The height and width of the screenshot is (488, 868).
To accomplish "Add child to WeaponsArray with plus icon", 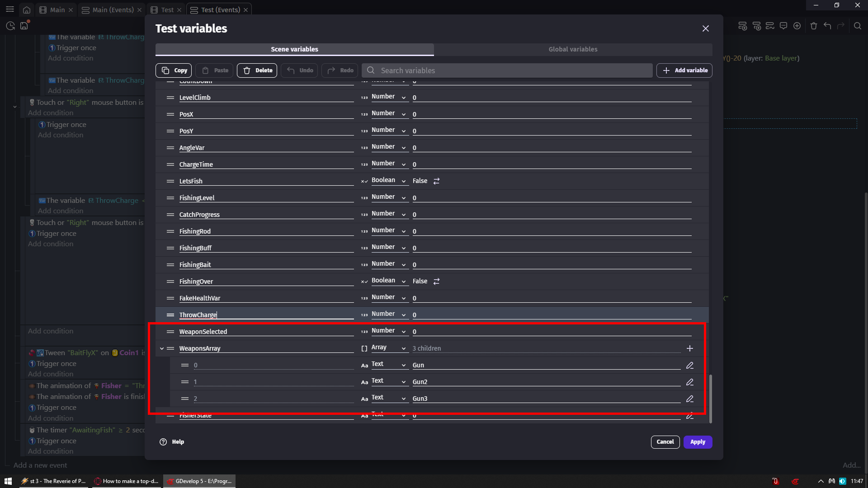I will 689,348.
